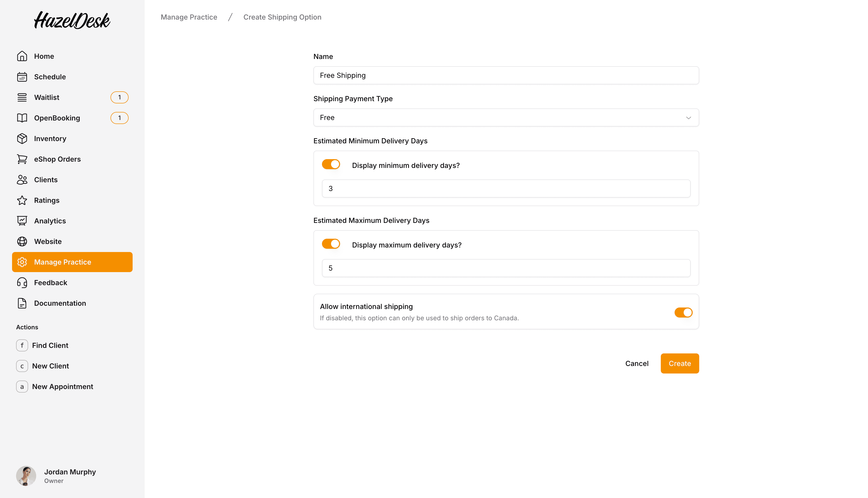868x498 pixels.
Task: Cancel the shipping option creation
Action: tap(637, 363)
